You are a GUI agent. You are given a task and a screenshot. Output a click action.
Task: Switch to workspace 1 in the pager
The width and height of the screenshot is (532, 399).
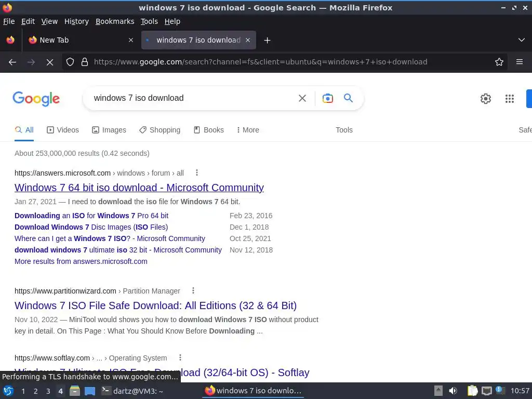(x=23, y=391)
